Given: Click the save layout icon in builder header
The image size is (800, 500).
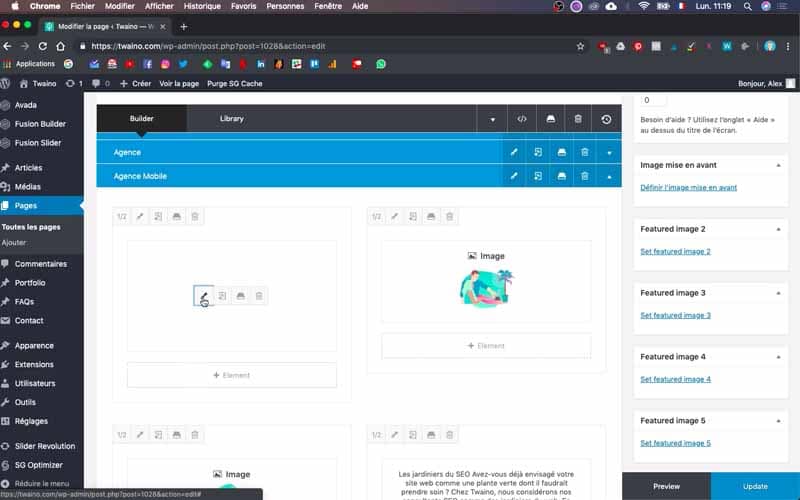Looking at the screenshot, I should pos(551,119).
